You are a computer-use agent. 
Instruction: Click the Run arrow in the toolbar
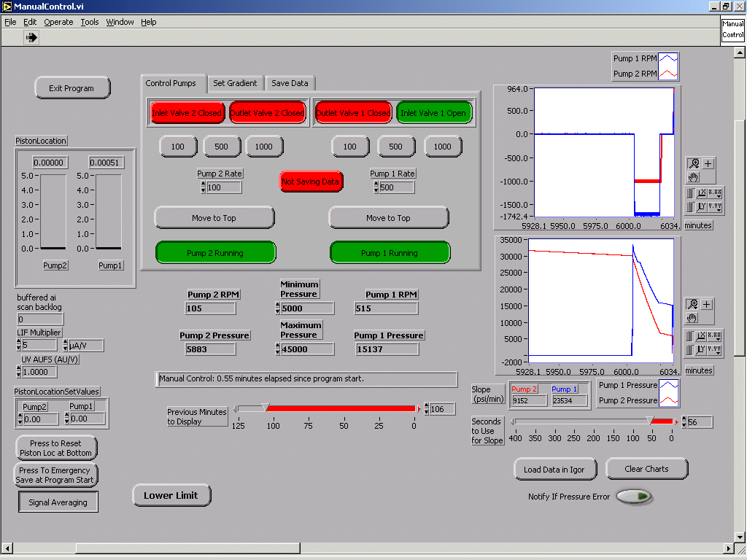pos(31,38)
